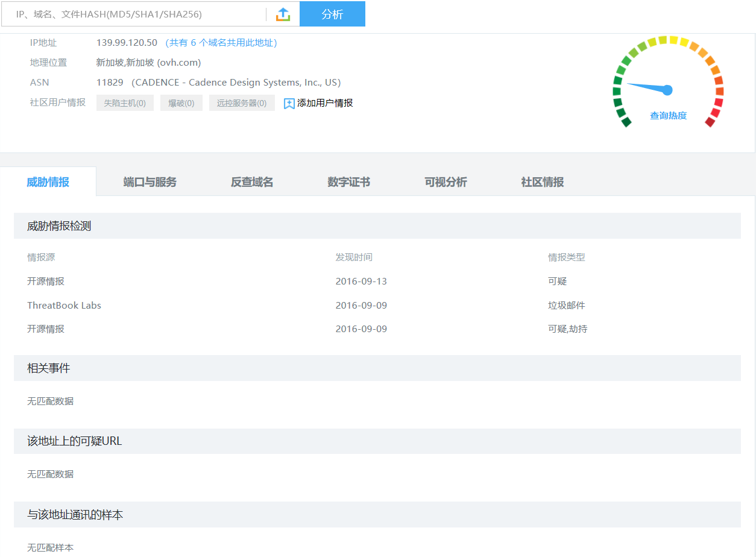The height and width of the screenshot is (557, 756).
Task: Focus the IP/domain/hash search field
Action: pos(133,14)
